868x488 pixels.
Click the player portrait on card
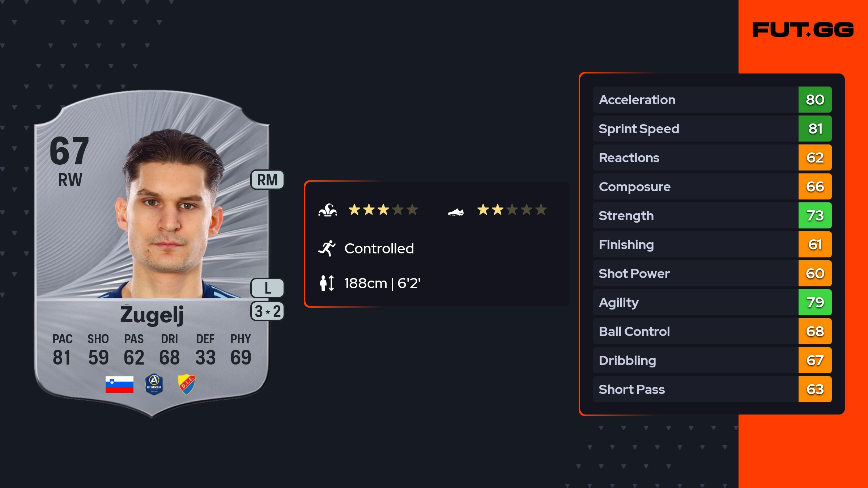(x=170, y=214)
